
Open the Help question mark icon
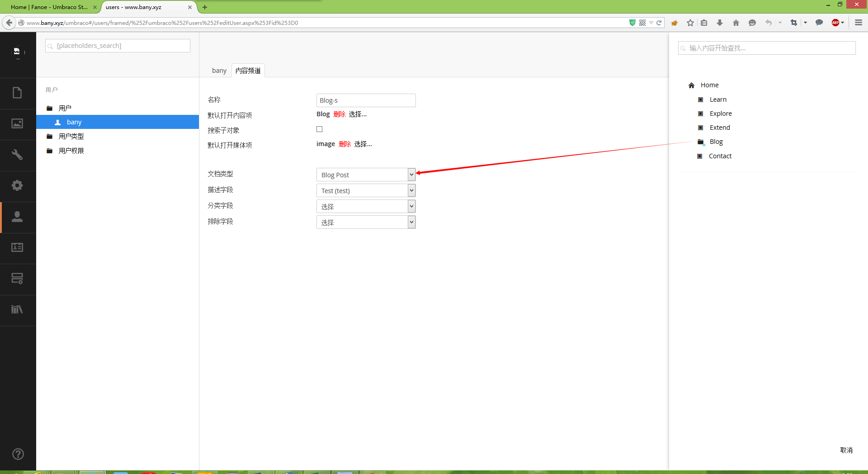coord(18,454)
